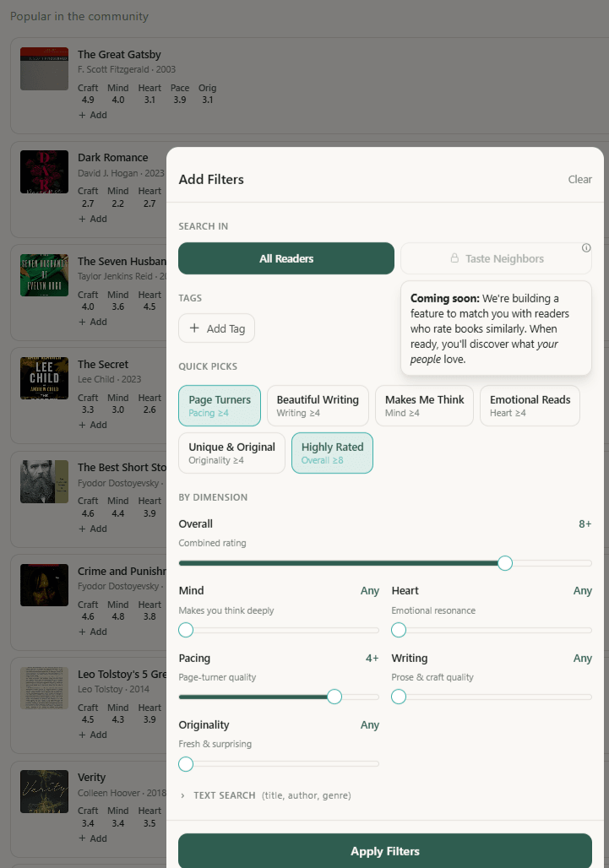Image resolution: width=609 pixels, height=868 pixels.
Task: Open the Leo Tolstoy book cover
Action: (44, 688)
